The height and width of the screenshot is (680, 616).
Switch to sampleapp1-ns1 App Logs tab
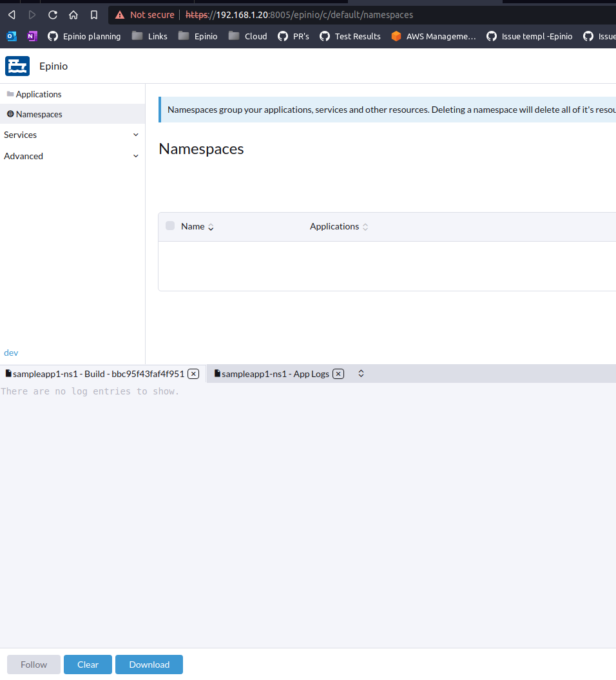277,373
